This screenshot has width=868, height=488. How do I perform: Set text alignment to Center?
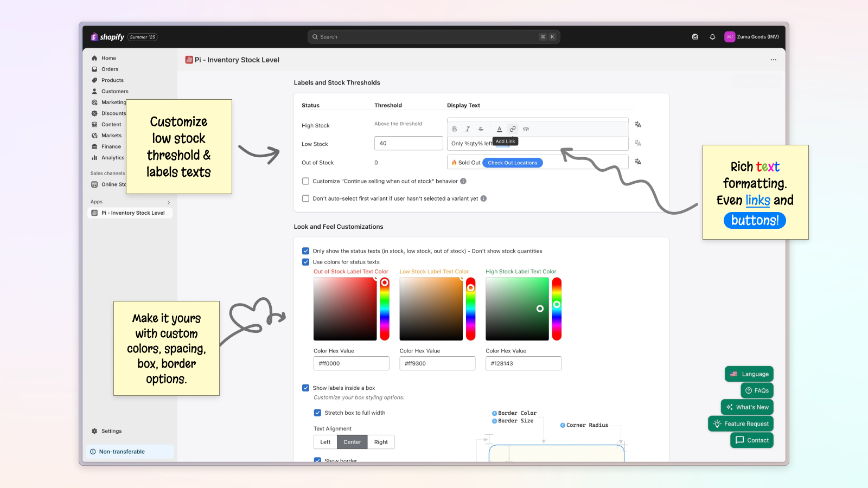(x=352, y=442)
